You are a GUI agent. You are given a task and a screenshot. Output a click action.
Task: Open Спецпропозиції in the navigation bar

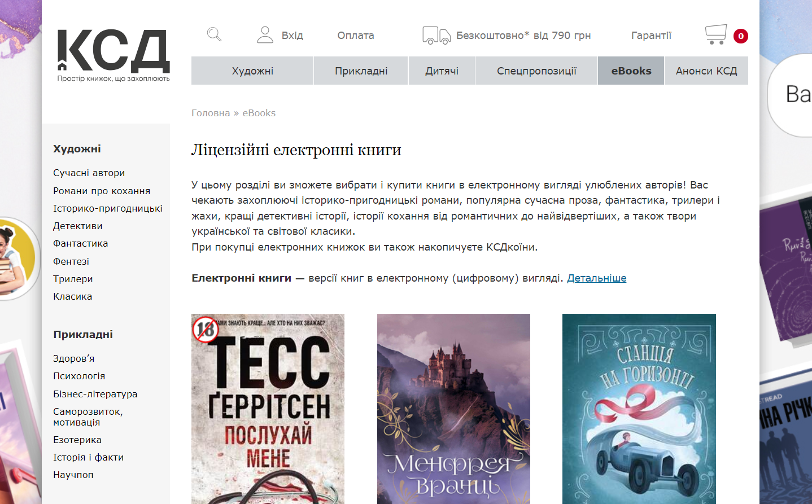pyautogui.click(x=536, y=71)
